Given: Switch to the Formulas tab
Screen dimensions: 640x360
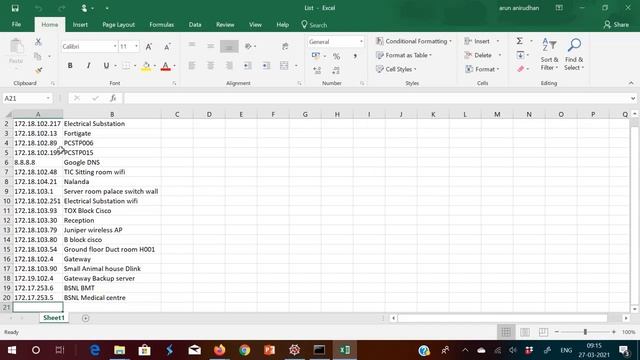Looking at the screenshot, I should tap(161, 24).
